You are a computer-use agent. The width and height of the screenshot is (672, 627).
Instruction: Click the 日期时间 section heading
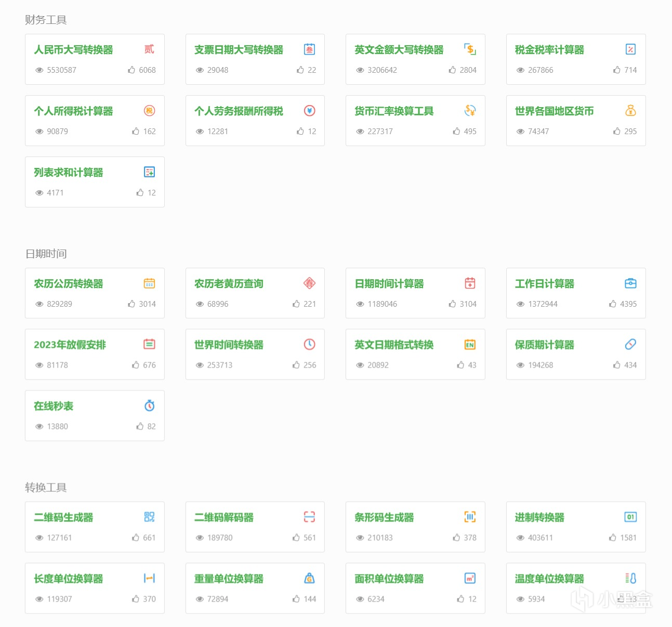[46, 254]
